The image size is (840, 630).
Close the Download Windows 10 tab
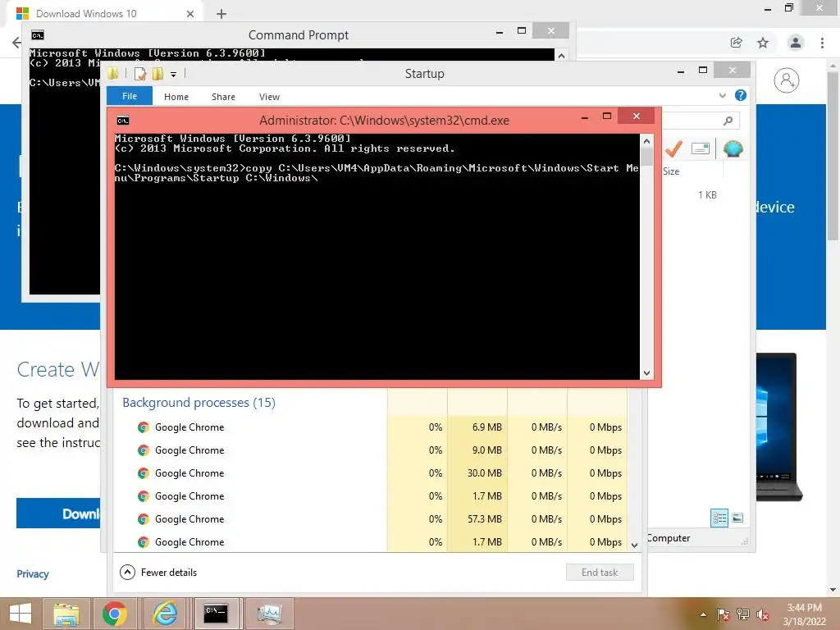pos(190,14)
